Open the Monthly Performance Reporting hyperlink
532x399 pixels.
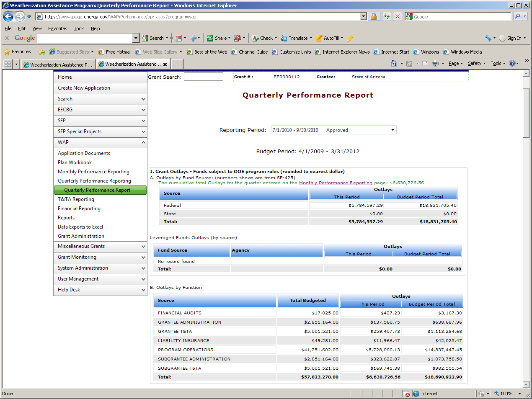click(336, 183)
